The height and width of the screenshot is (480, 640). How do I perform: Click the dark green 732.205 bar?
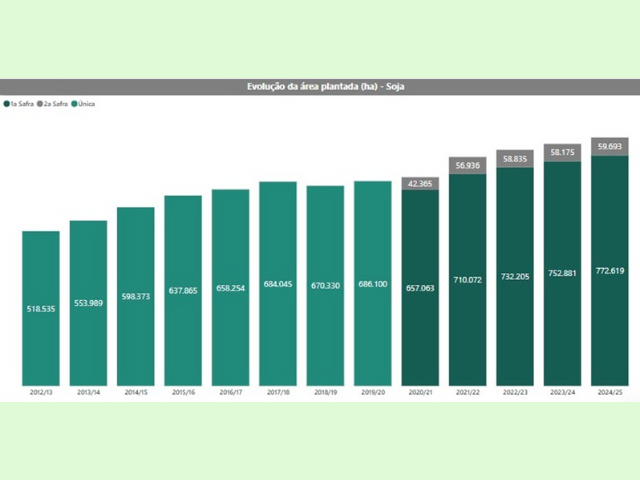(514, 276)
